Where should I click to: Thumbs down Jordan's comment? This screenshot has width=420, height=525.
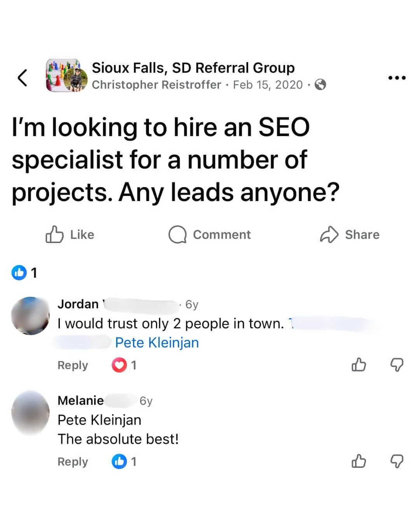tap(397, 365)
